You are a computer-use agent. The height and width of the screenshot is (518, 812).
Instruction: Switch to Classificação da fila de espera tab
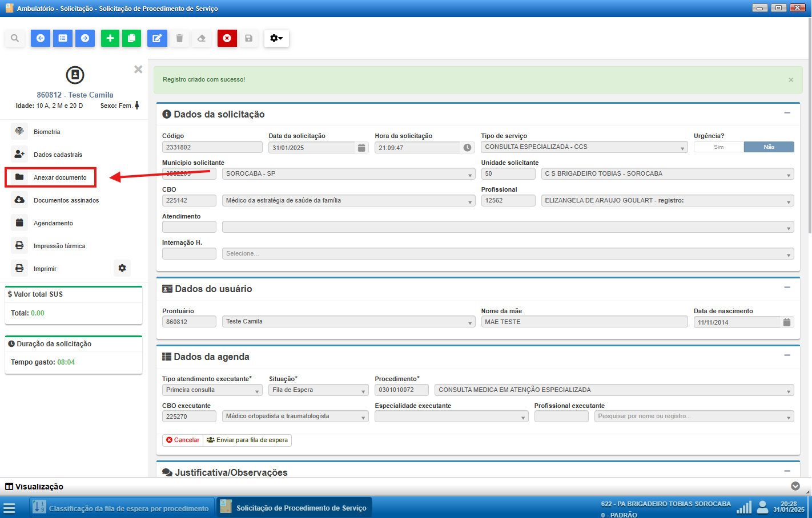(x=122, y=508)
